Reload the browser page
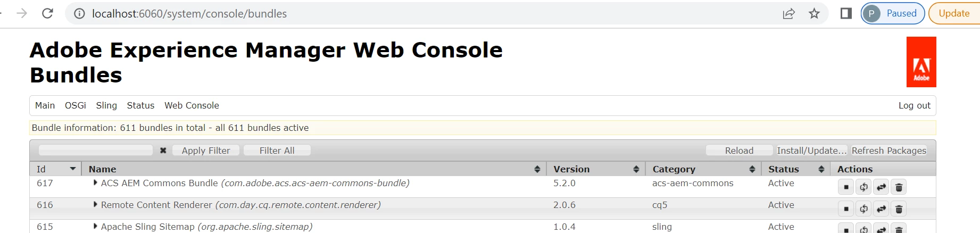 tap(47, 13)
